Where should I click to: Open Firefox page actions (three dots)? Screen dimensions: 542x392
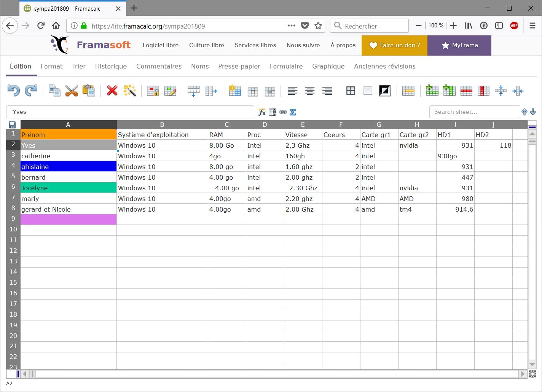(292, 25)
